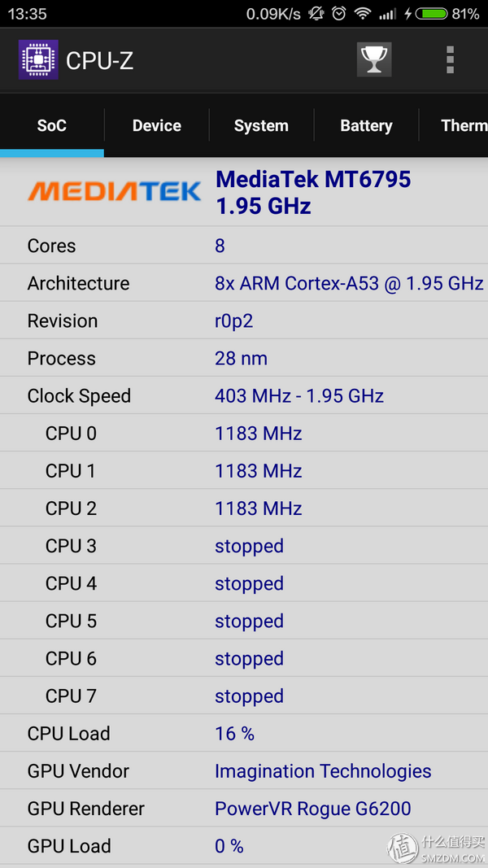Tap the Wi-Fi status bar icon
The width and height of the screenshot is (488, 868).
363,14
